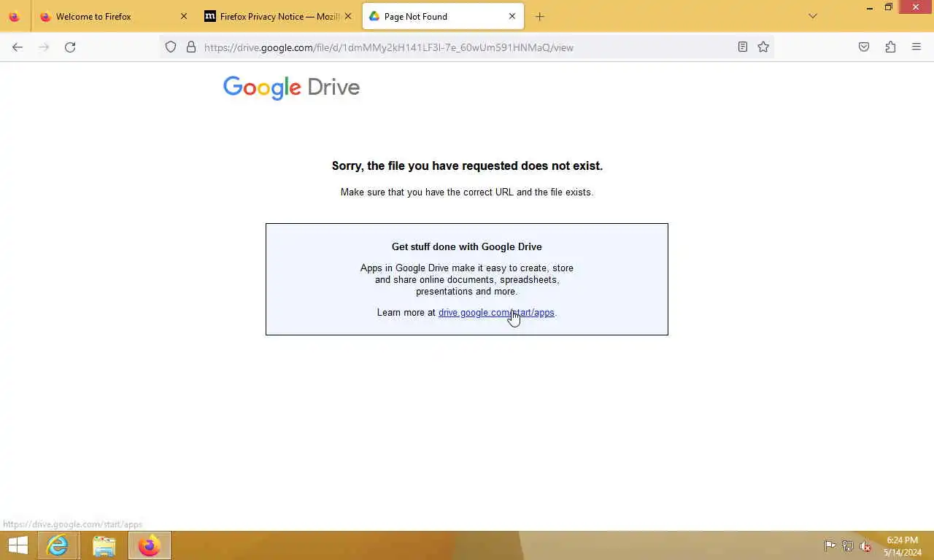The height and width of the screenshot is (560, 934).
Task: Open network tray icon
Action: [848, 546]
